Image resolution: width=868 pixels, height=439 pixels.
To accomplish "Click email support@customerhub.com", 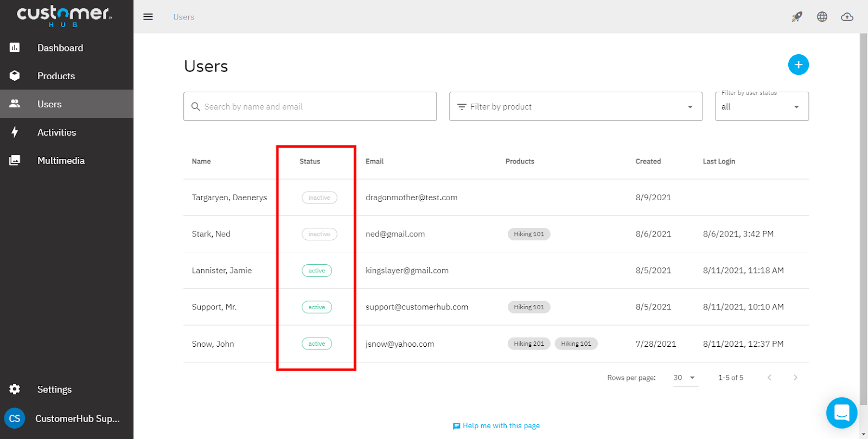I will [x=417, y=307].
